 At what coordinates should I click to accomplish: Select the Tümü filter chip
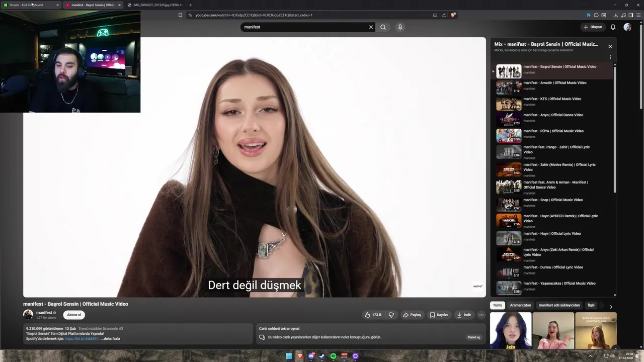tap(497, 305)
